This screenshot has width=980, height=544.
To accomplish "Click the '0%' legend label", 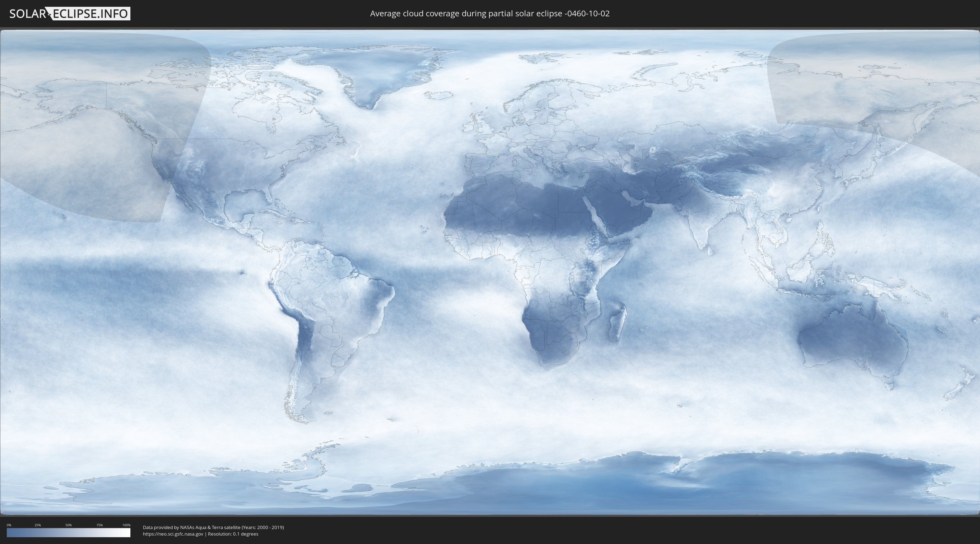I will point(9,525).
